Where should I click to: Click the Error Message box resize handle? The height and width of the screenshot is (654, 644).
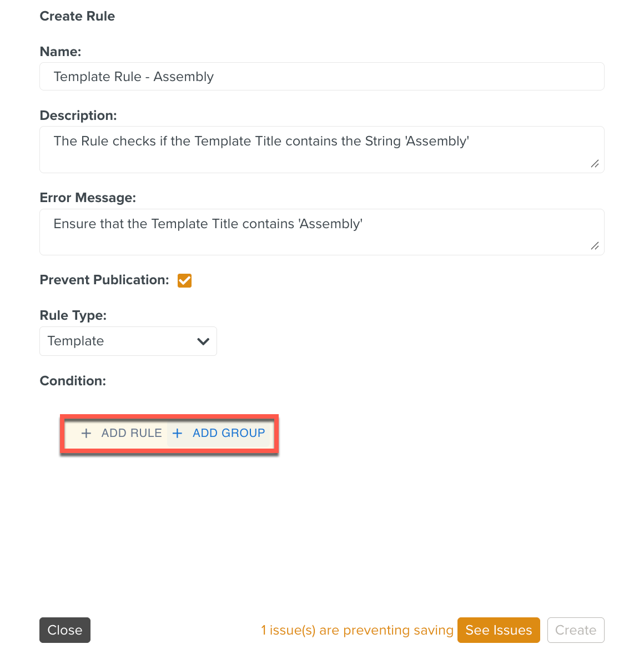(x=595, y=246)
